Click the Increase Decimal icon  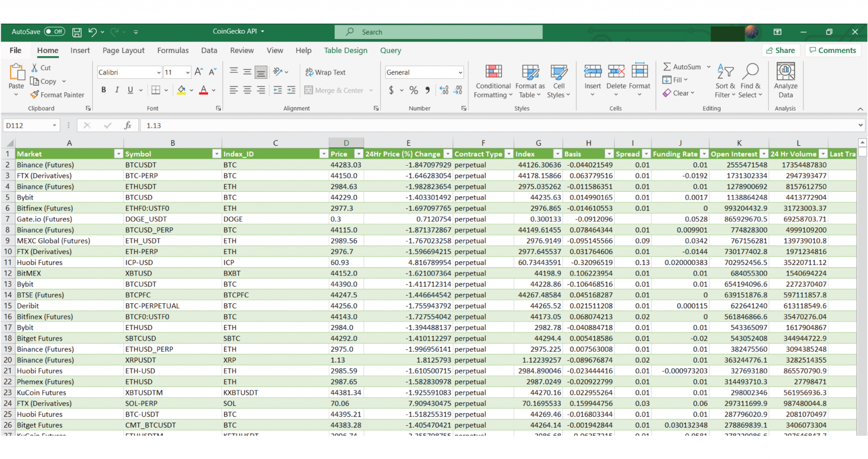[444, 90]
